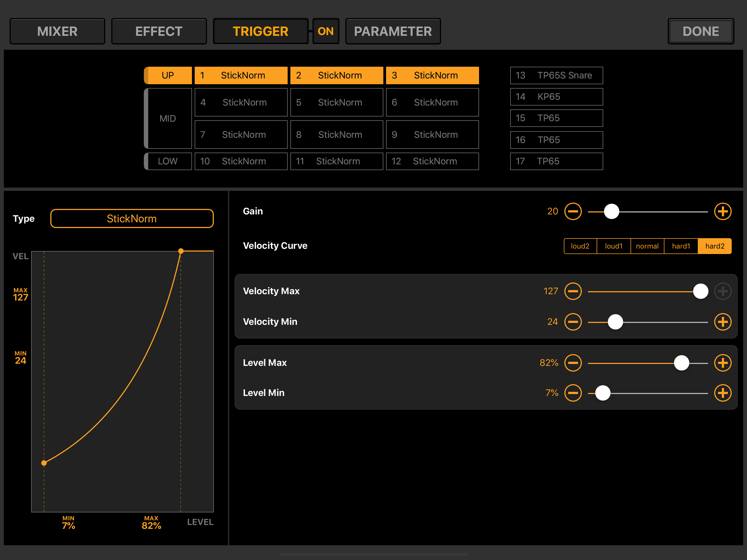Click the Level Max slider handle
747x560 pixels.
point(681,363)
